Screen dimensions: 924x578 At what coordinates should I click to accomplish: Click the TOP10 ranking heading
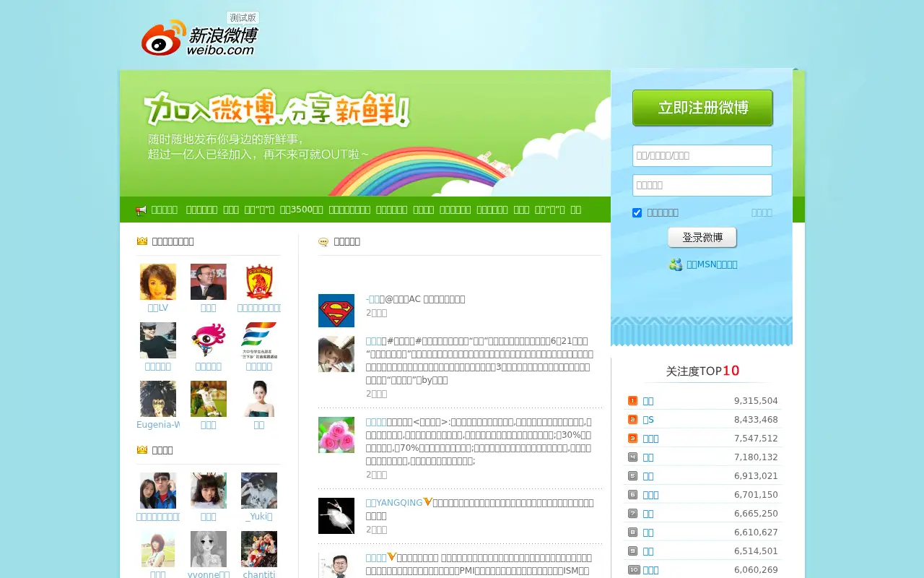coord(702,371)
